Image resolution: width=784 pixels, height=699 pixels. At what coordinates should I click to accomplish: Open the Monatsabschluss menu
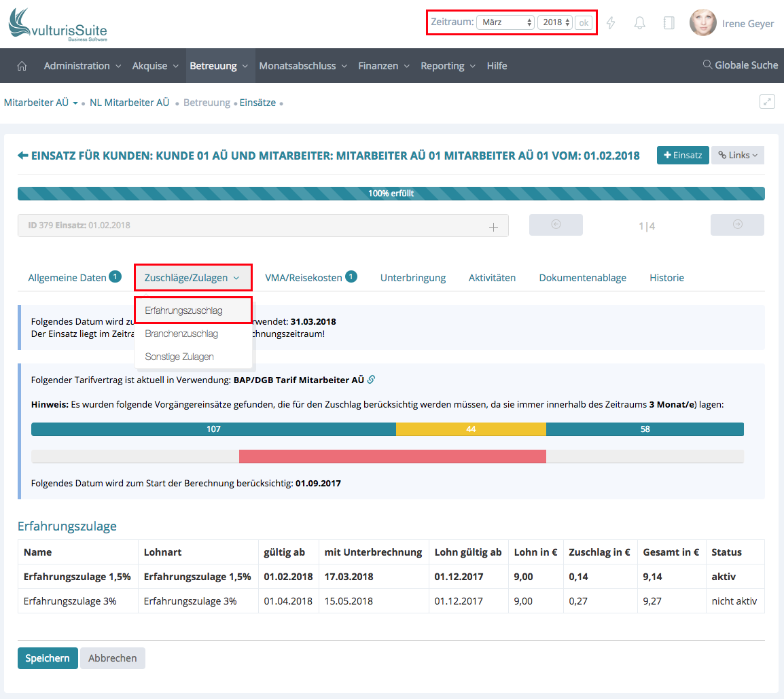302,66
